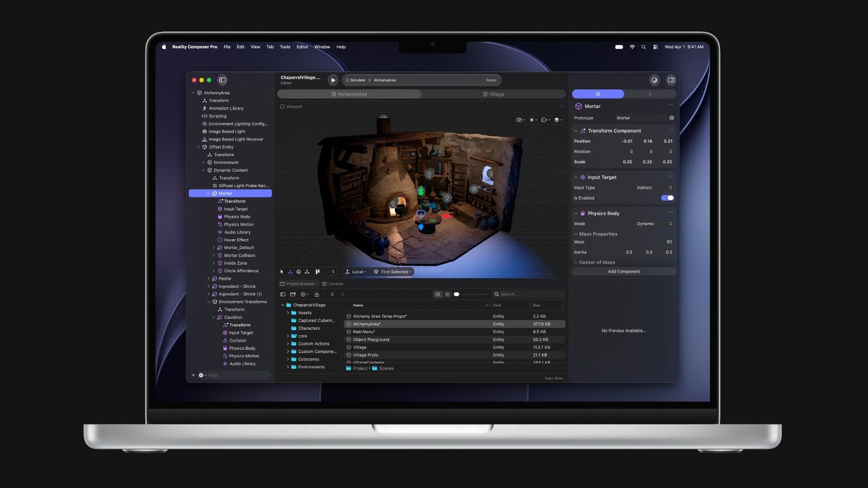Expand the Pestle entity in hierarchy

(x=208, y=279)
